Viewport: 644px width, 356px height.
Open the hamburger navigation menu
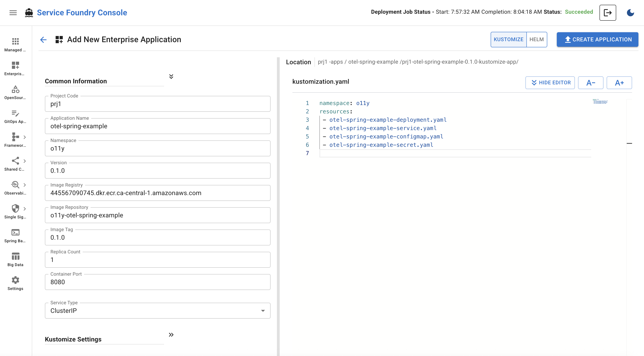(x=13, y=13)
